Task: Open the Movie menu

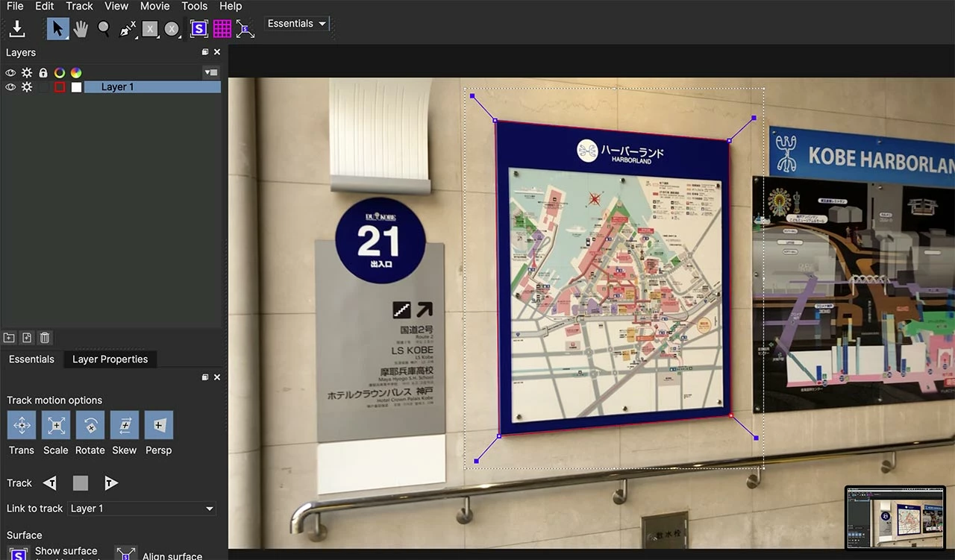Action: pyautogui.click(x=155, y=6)
